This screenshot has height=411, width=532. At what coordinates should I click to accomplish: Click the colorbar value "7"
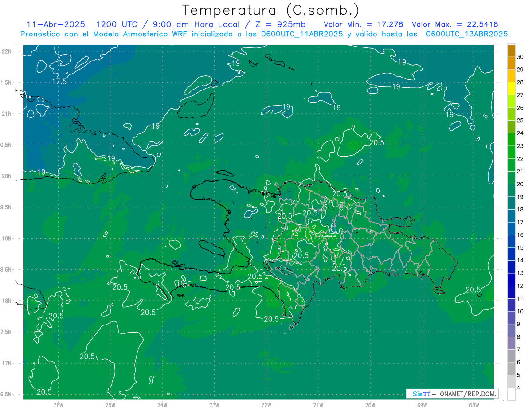pos(519,349)
